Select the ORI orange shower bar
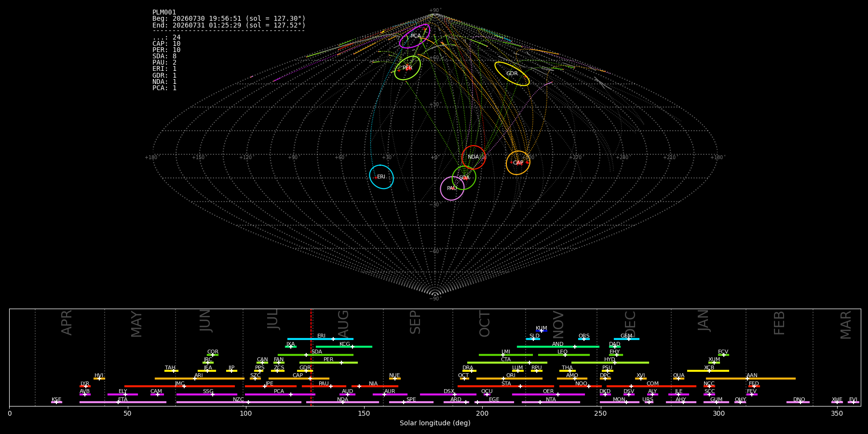The height and width of the screenshot is (434, 868). 509,379
